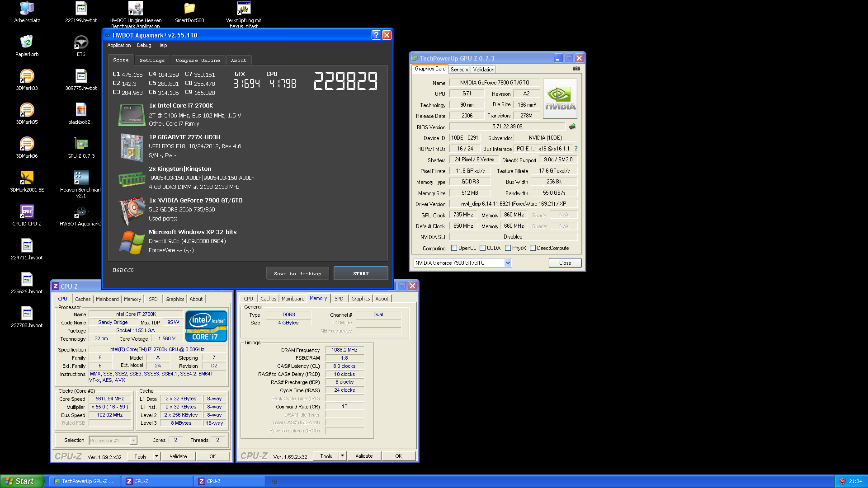Click the Aquamark help question mark icon

[376, 35]
